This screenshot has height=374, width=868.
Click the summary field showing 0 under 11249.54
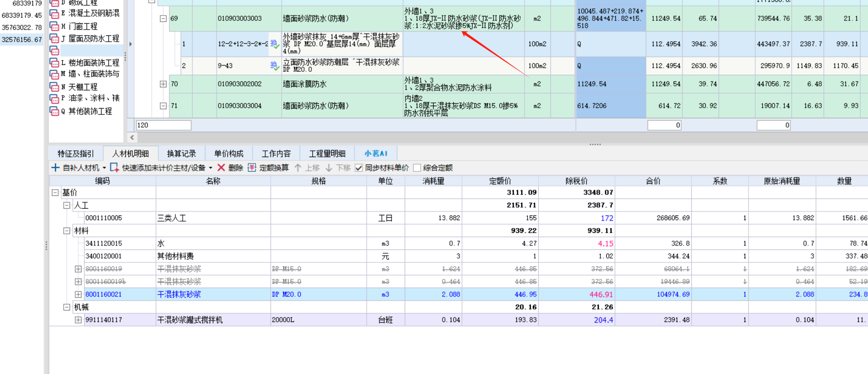pyautogui.click(x=664, y=125)
